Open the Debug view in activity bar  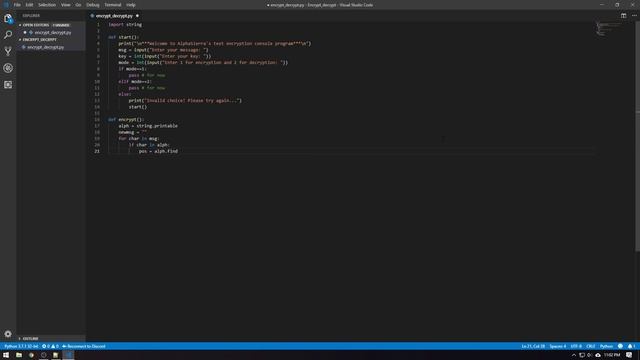(8, 68)
